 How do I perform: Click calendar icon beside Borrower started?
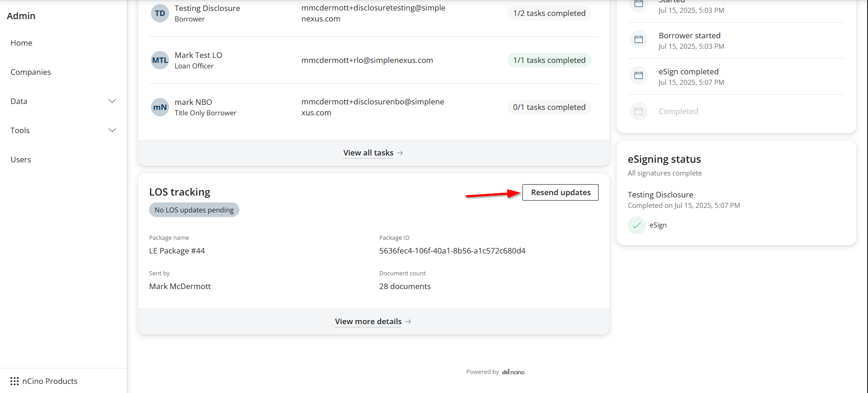pos(639,40)
